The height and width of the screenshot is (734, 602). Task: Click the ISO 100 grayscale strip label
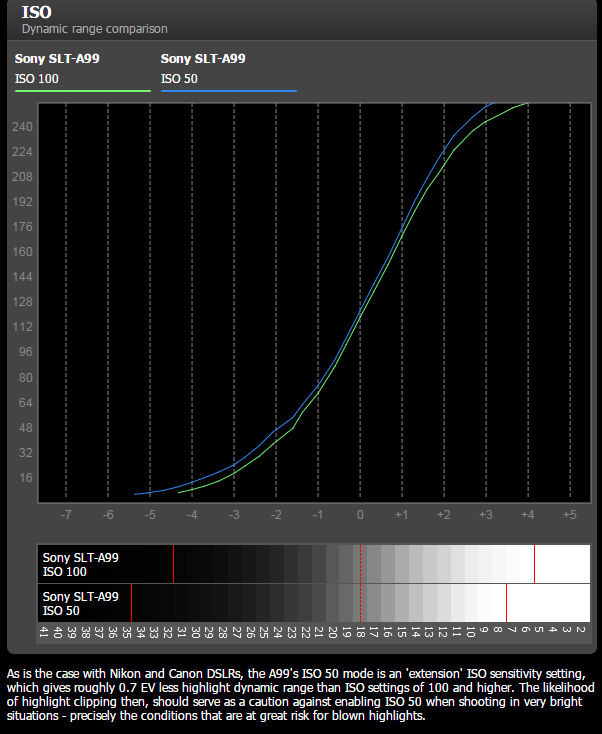pos(81,565)
